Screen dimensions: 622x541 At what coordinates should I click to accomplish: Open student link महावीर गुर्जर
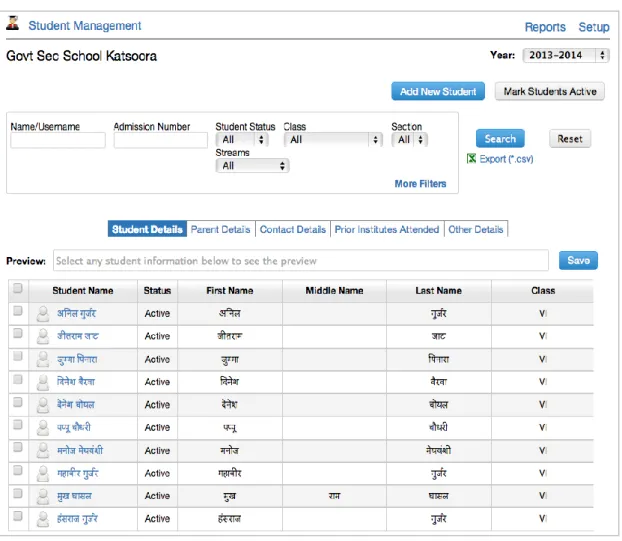(78, 473)
